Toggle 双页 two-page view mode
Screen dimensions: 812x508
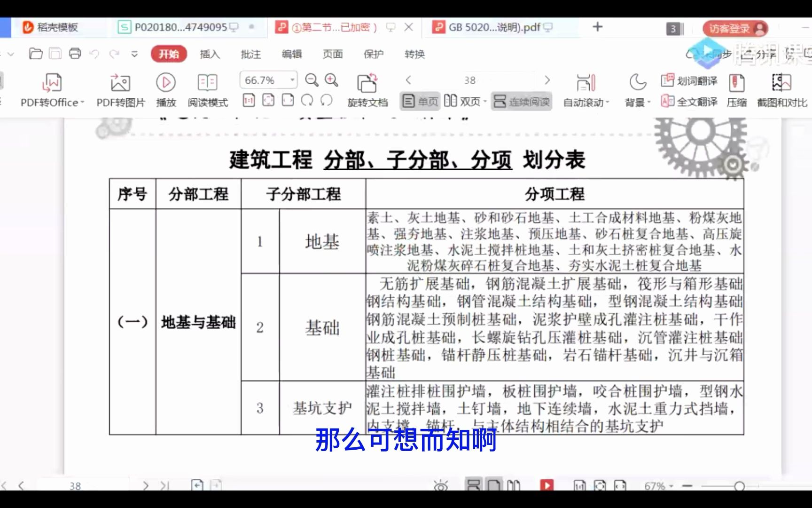466,100
